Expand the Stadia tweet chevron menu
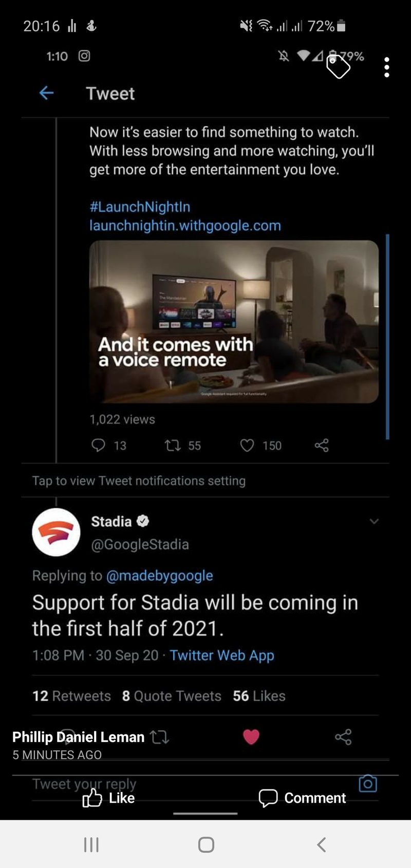 click(374, 521)
